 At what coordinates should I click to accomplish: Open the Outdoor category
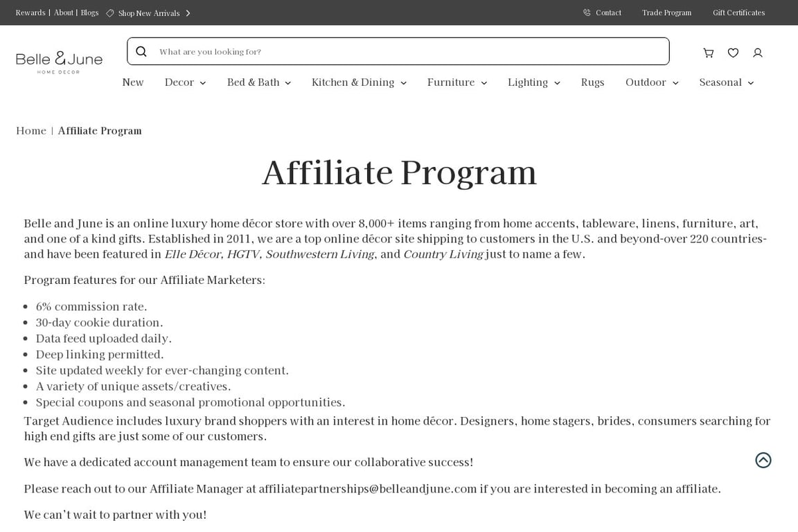tap(646, 82)
